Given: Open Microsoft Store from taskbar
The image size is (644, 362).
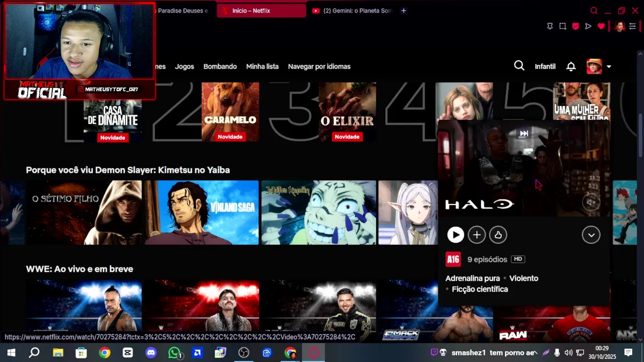Looking at the screenshot, I should click(81, 353).
